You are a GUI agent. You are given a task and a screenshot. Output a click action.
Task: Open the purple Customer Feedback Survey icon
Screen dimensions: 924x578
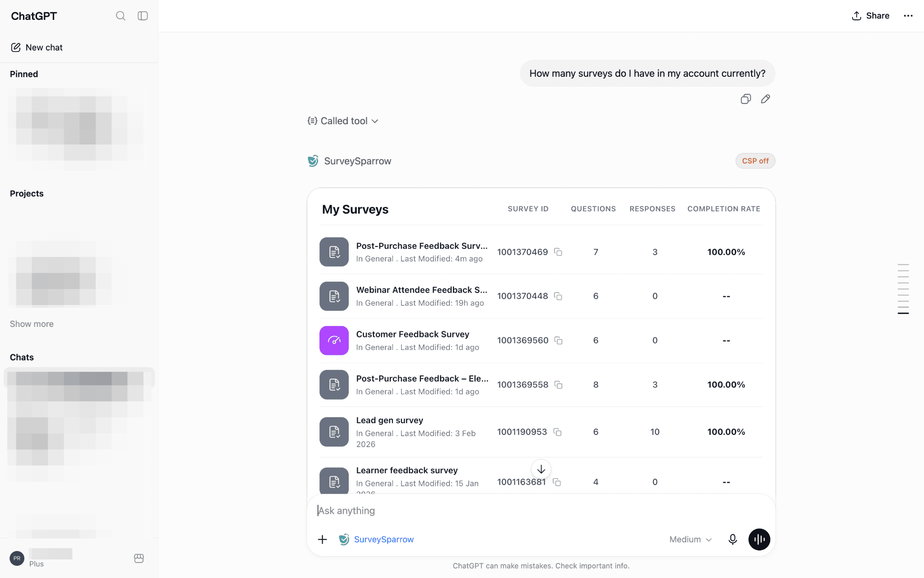(x=334, y=340)
